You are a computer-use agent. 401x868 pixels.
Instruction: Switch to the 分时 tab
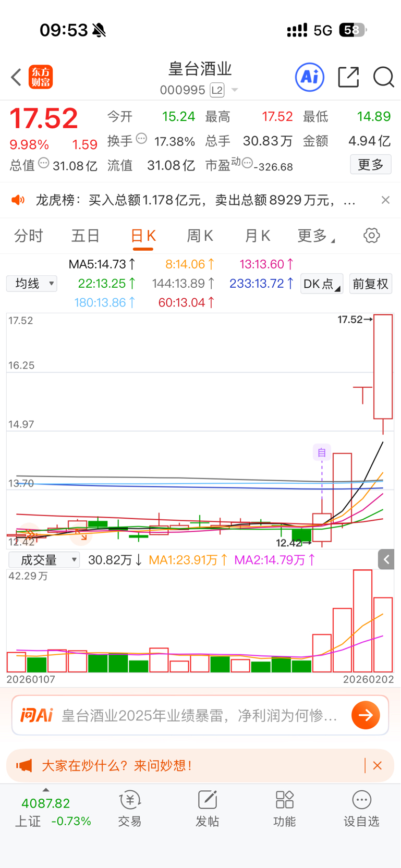(x=29, y=236)
